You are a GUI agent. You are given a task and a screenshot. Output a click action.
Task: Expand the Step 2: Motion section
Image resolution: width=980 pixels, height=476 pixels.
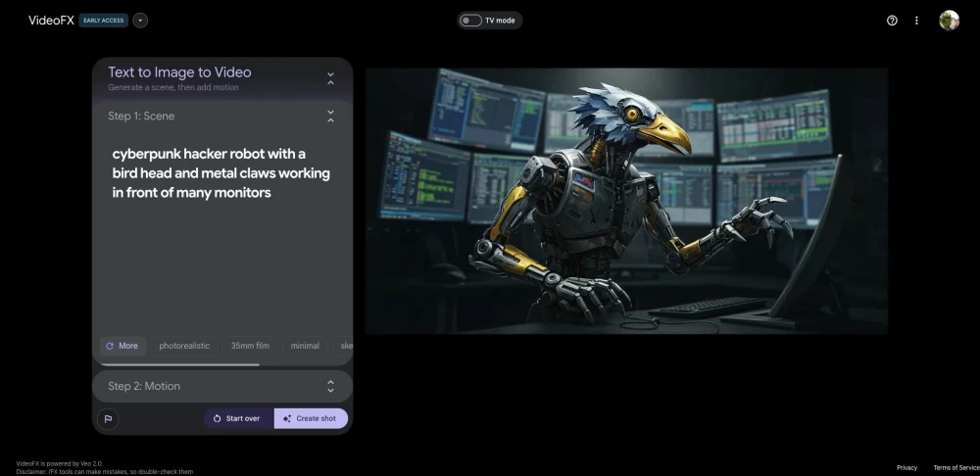330,386
